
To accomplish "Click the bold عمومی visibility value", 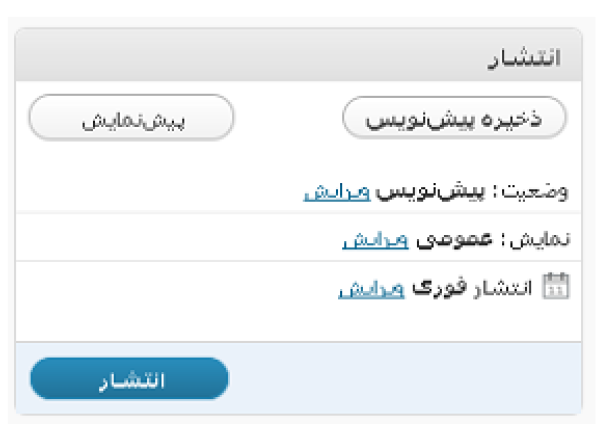I will [x=454, y=239].
